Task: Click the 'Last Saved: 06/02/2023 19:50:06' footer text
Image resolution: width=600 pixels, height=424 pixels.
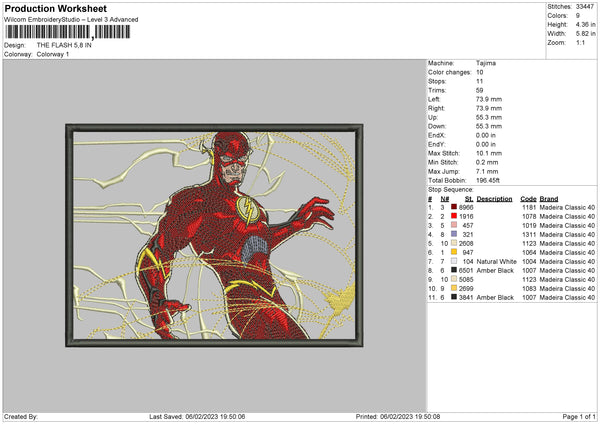Action: click(197, 416)
